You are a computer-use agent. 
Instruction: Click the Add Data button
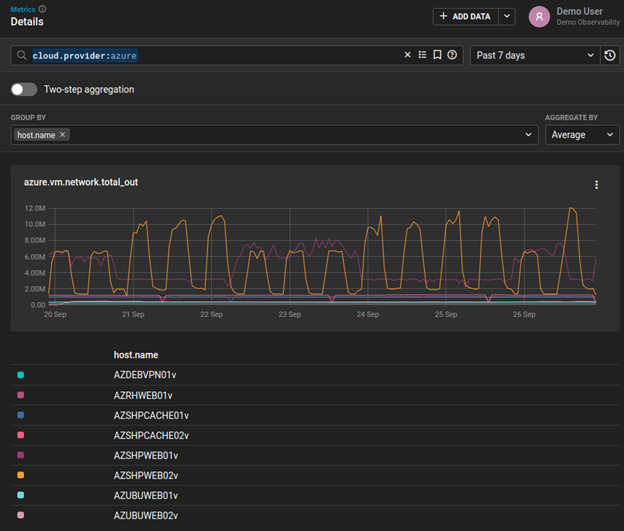coord(465,16)
